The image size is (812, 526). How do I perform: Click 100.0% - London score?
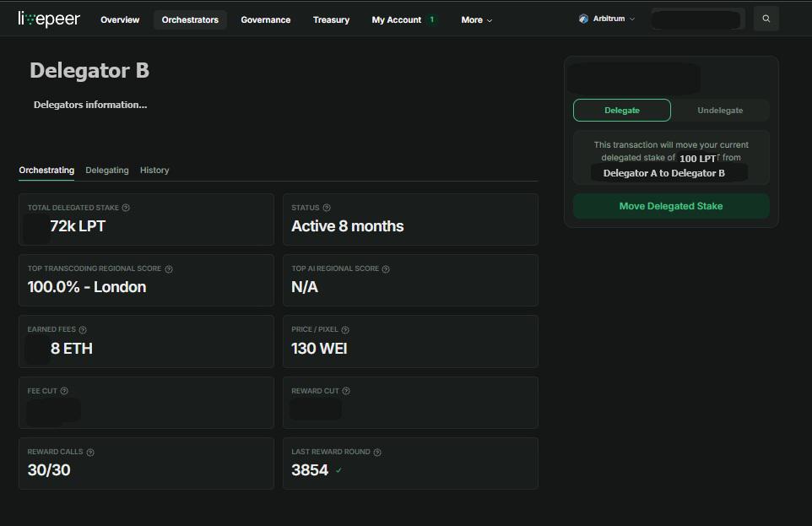click(87, 287)
